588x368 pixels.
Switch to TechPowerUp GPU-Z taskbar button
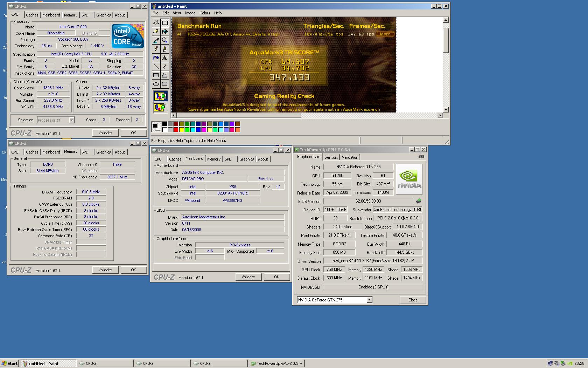tap(276, 363)
